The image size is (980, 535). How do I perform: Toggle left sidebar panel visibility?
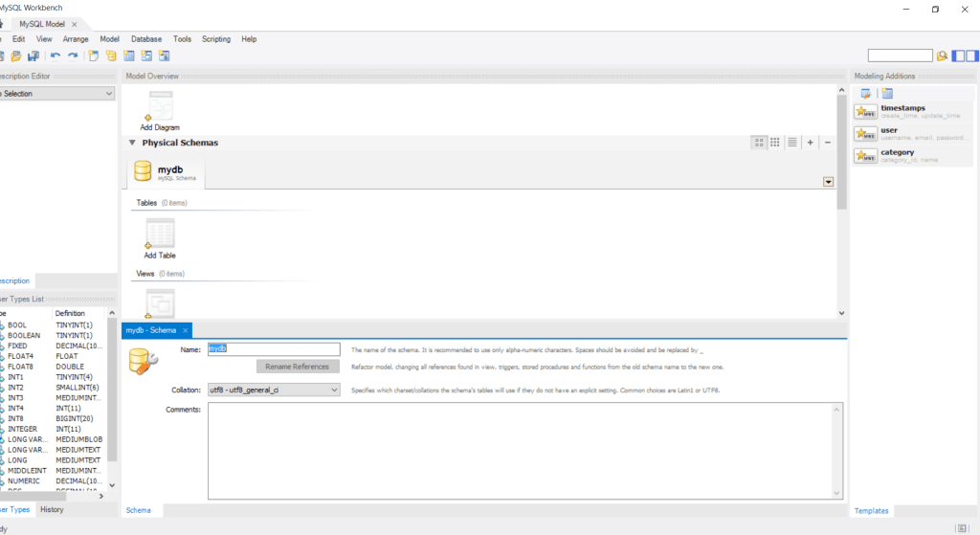coord(958,56)
